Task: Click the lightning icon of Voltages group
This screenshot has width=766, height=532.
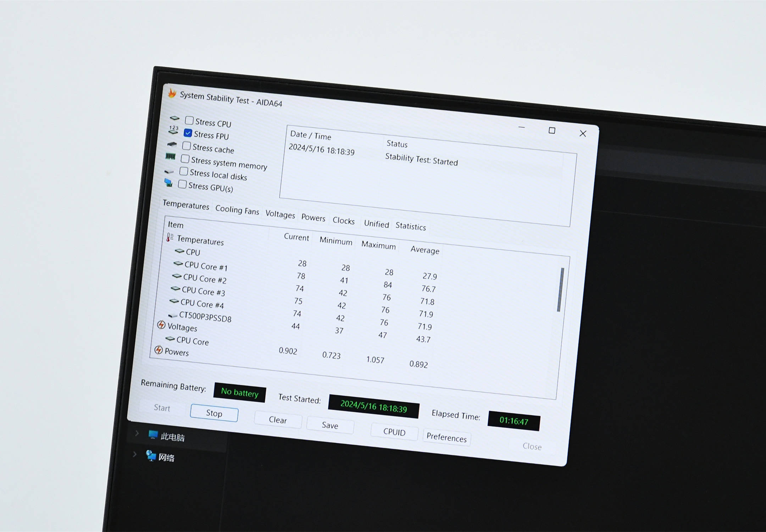Action: (x=161, y=325)
